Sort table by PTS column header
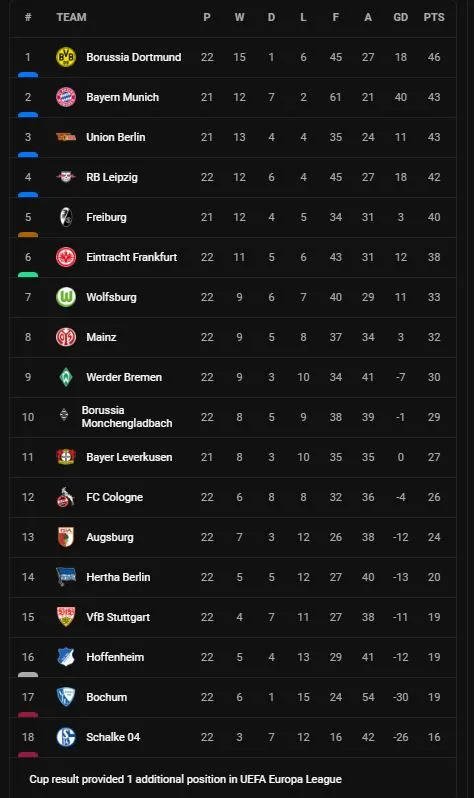 point(434,17)
